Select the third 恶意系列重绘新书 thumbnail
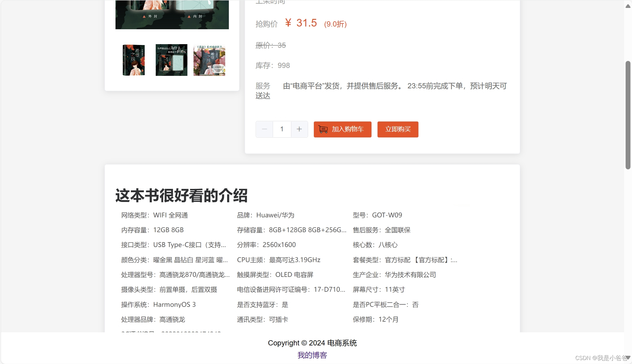632x364 pixels. (x=209, y=60)
